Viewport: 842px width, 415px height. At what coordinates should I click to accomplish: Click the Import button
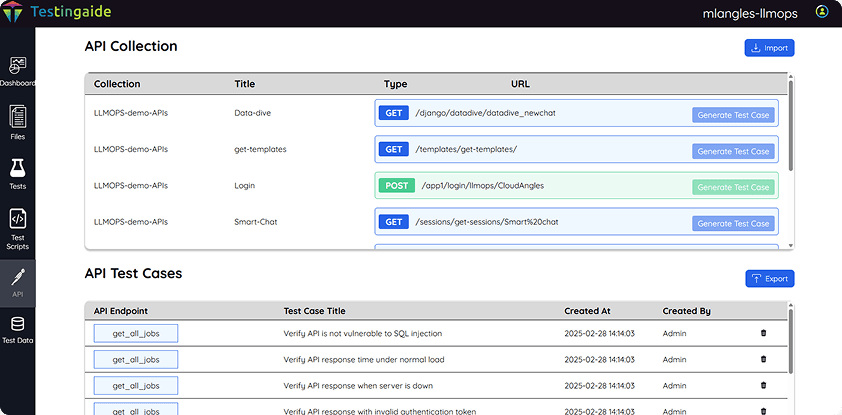point(769,47)
